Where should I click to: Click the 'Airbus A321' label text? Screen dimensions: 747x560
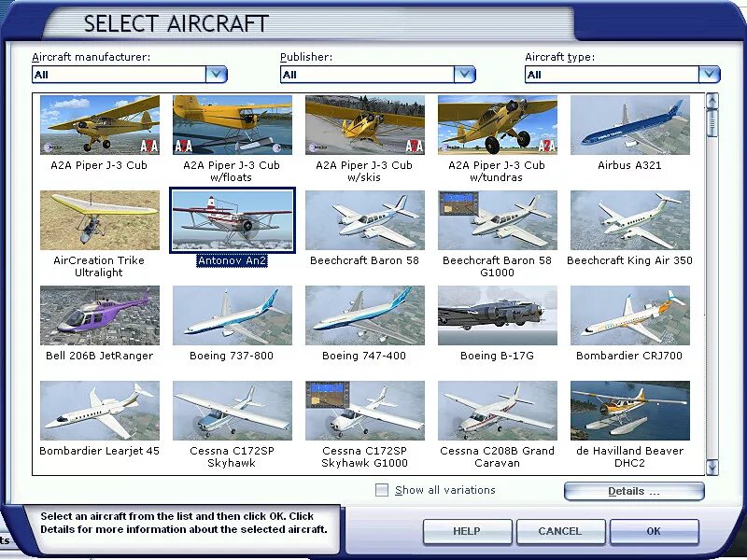pyautogui.click(x=629, y=165)
